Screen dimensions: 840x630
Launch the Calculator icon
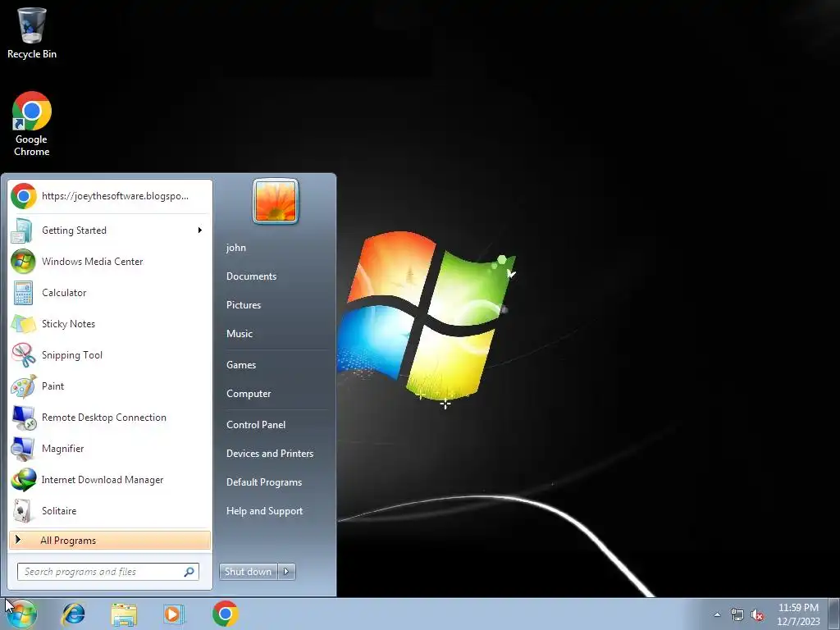click(24, 293)
